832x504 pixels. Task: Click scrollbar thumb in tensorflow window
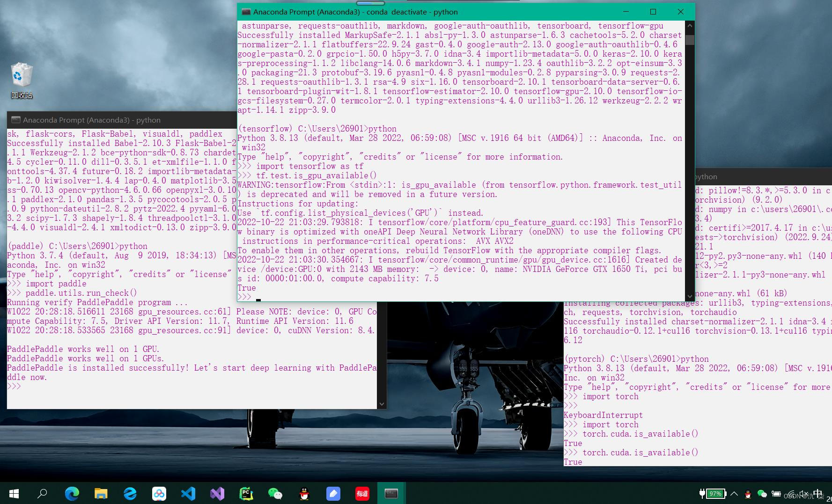[x=689, y=40]
